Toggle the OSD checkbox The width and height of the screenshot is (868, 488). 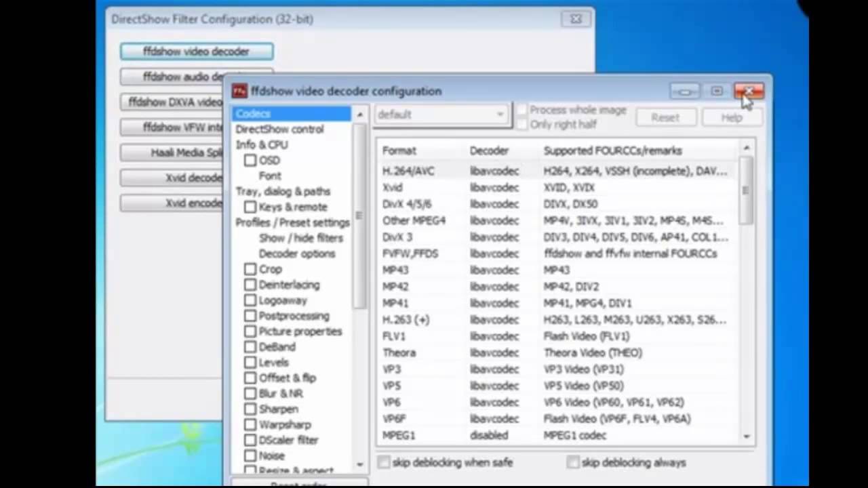250,160
